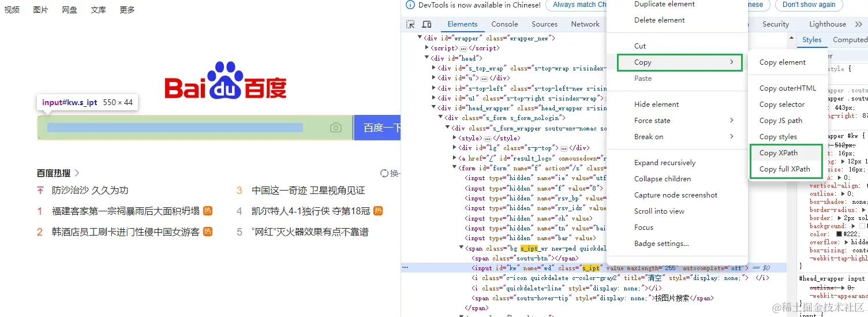Open the Security tab
The height and width of the screenshot is (317, 868).
pos(776,24)
